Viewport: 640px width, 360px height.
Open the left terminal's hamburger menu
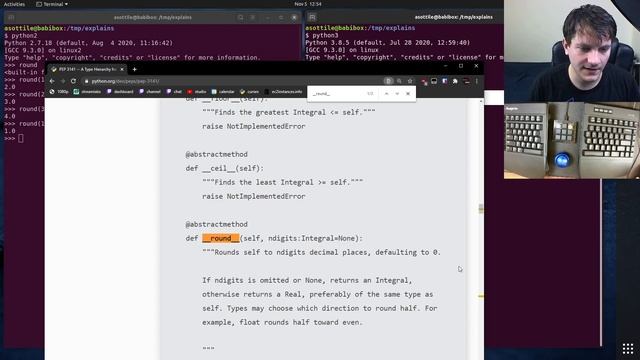(x=253, y=18)
